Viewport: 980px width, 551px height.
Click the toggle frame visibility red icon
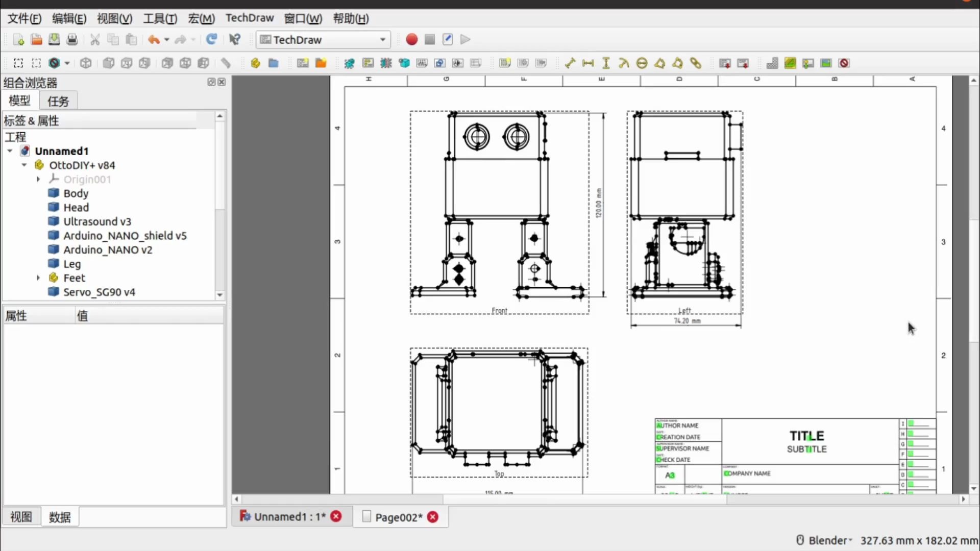click(844, 63)
